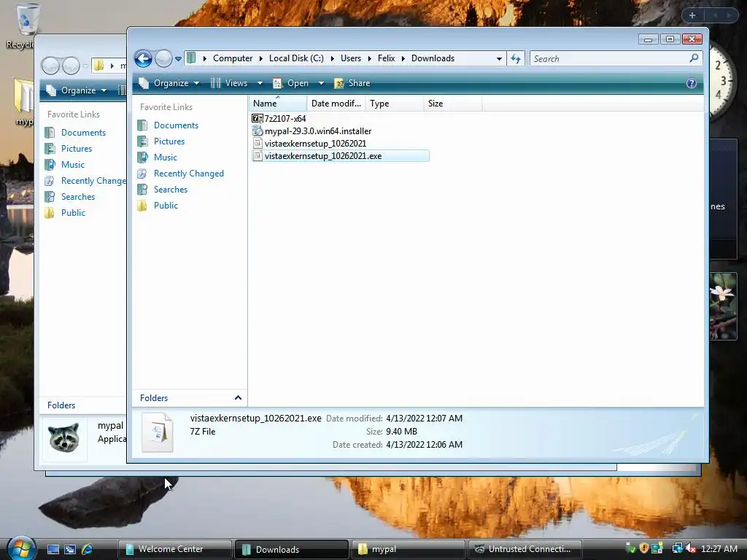Image resolution: width=747 pixels, height=560 pixels.
Task: Click the Open toolbar button
Action: click(x=291, y=83)
